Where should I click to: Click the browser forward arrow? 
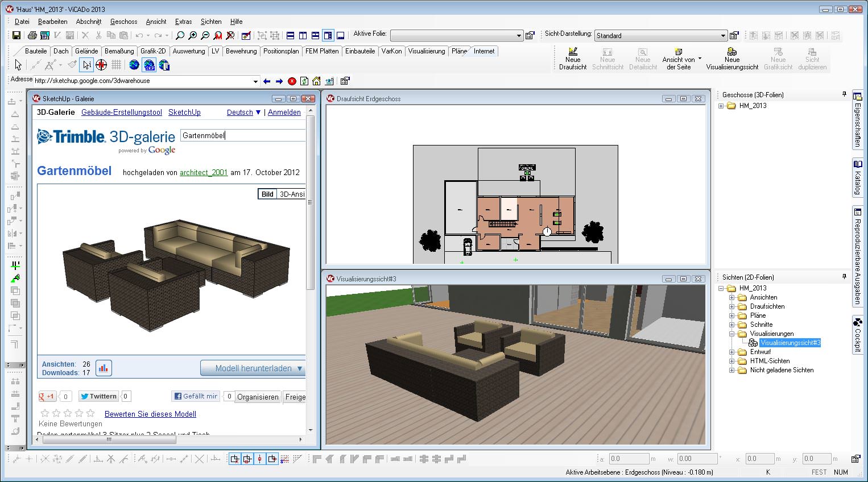click(x=279, y=81)
